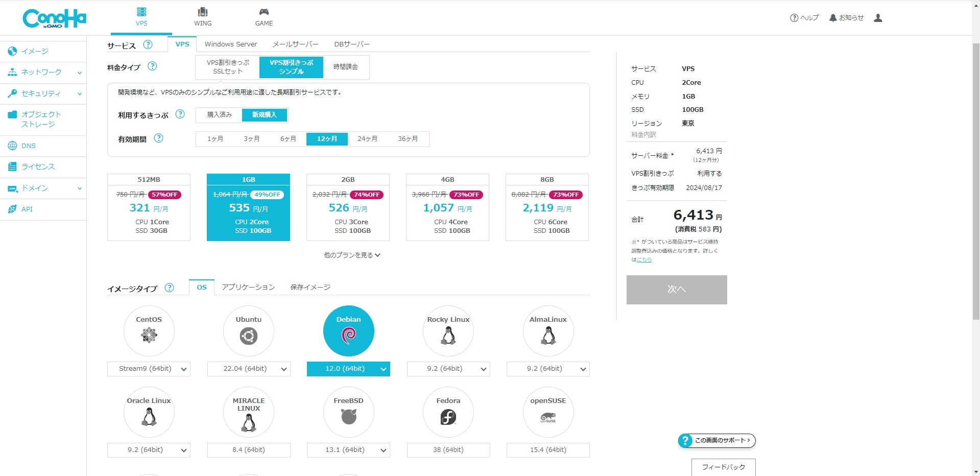The width and height of the screenshot is (980, 476).
Task: Set validity period to 24ヶ月
Action: tap(368, 139)
